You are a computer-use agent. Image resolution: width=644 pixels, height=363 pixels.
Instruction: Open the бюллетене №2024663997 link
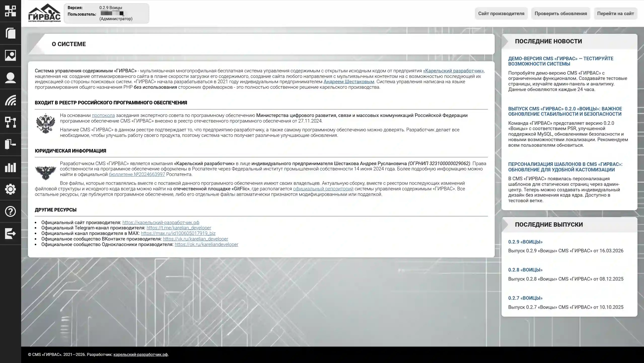coord(137,174)
